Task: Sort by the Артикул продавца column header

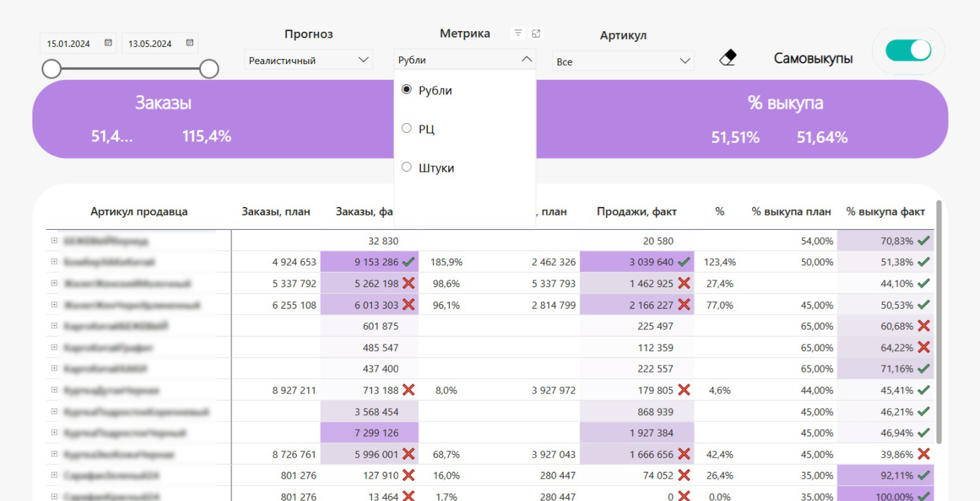Action: (138, 212)
